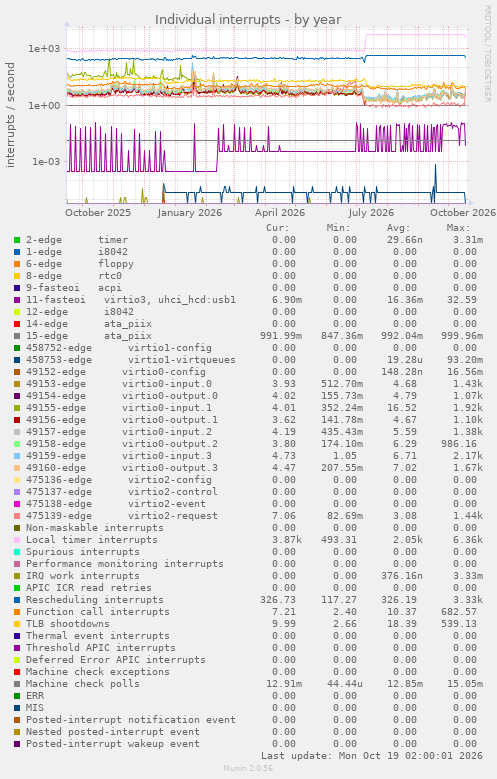This screenshot has width=497, height=779.
Task: Click the Max value 32.59 for 11-fasteoi
Action: click(x=462, y=300)
